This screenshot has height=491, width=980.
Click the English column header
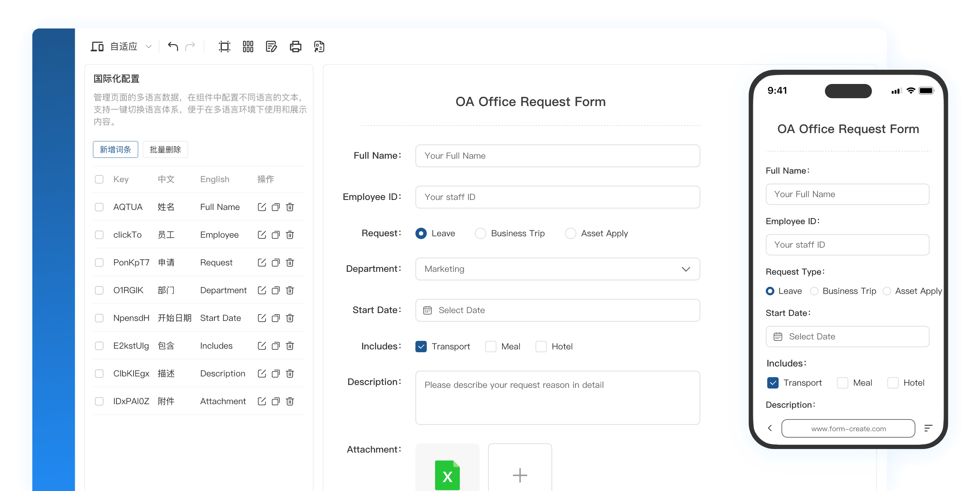(x=215, y=179)
